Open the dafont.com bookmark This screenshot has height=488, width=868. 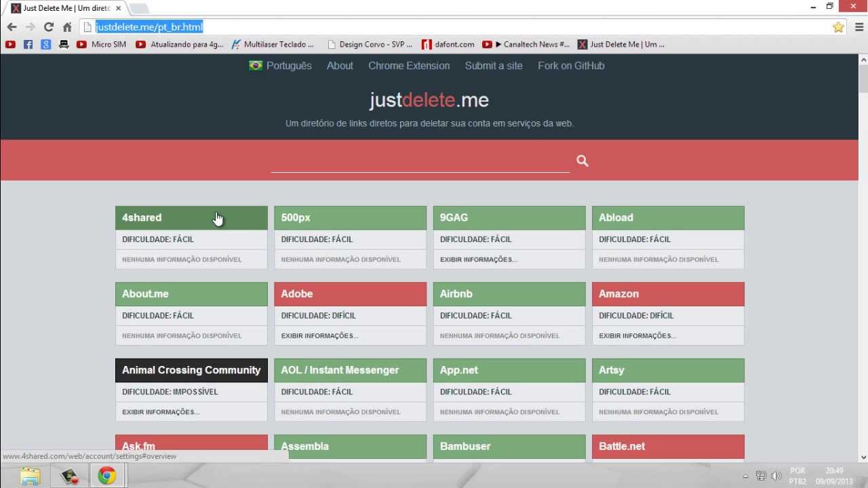click(448, 45)
